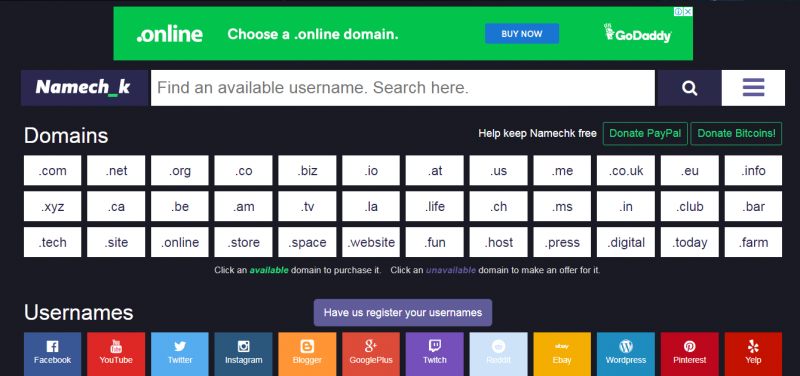
Task: Select the .be domain tile
Action: coord(180,206)
